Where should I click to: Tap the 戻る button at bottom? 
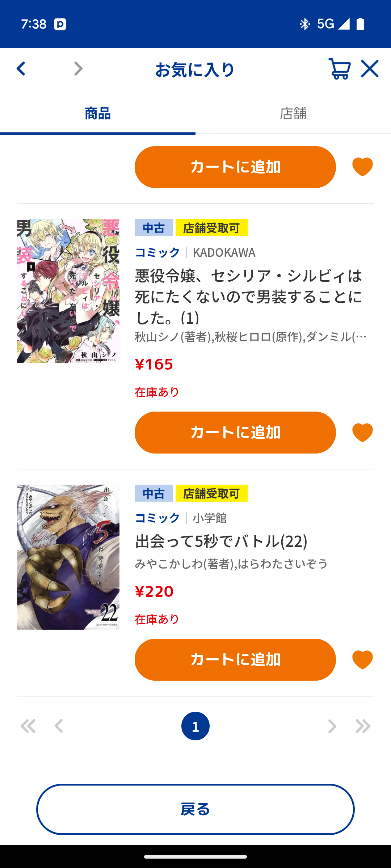[x=195, y=809]
